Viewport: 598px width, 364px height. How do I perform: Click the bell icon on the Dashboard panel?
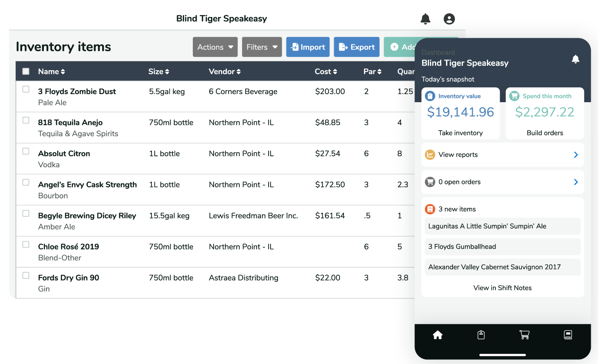tap(575, 59)
